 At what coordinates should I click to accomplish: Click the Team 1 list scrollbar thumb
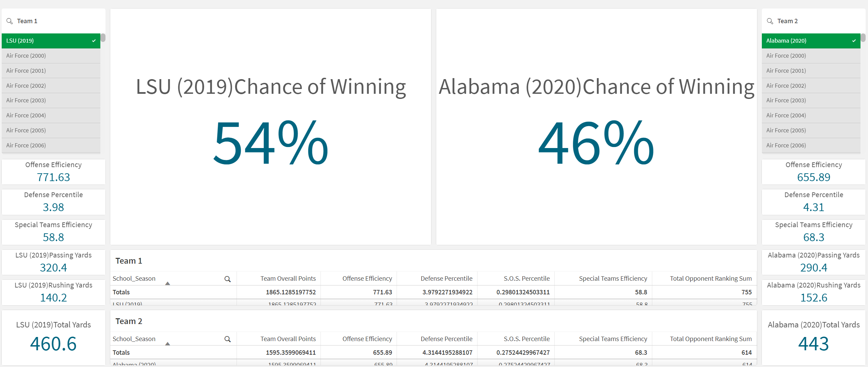point(103,38)
